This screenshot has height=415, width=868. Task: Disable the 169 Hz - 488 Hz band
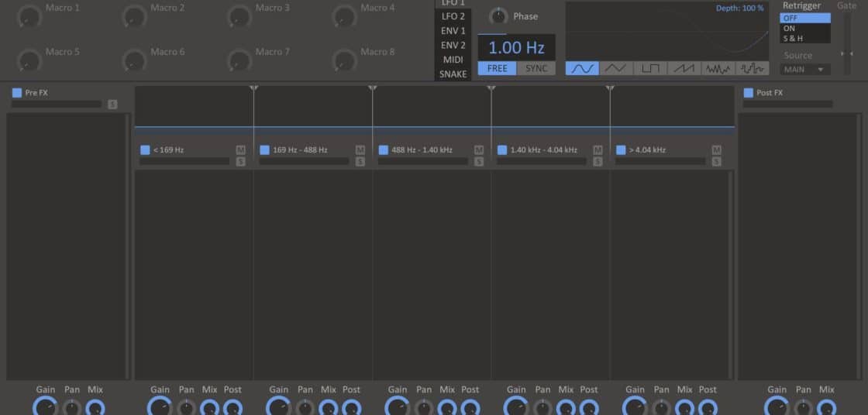point(264,150)
